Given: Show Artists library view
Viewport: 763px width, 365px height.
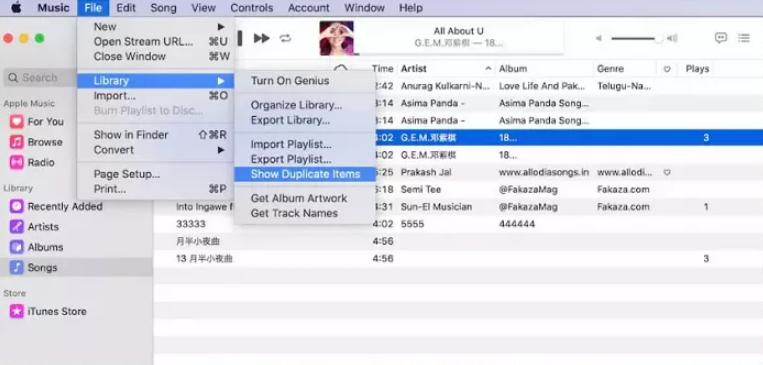Looking at the screenshot, I should pos(34,227).
